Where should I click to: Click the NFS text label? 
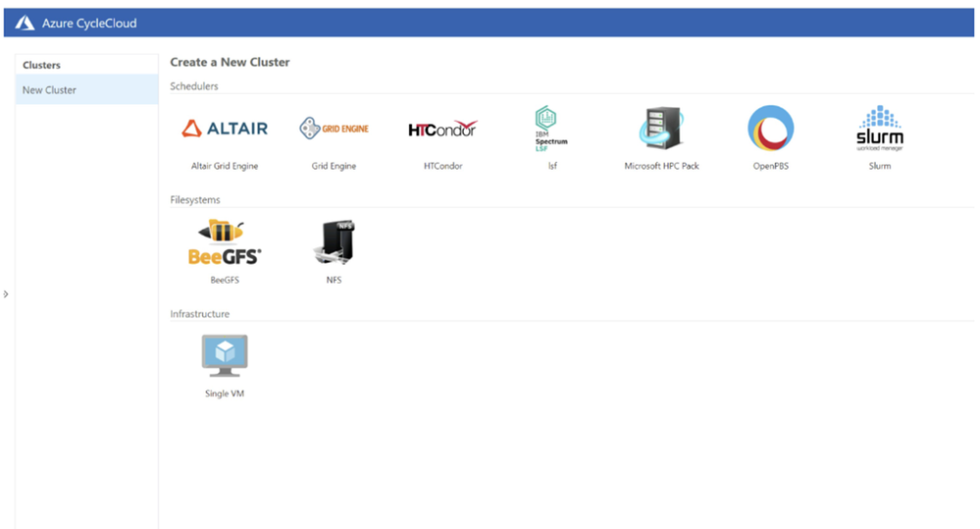334,280
